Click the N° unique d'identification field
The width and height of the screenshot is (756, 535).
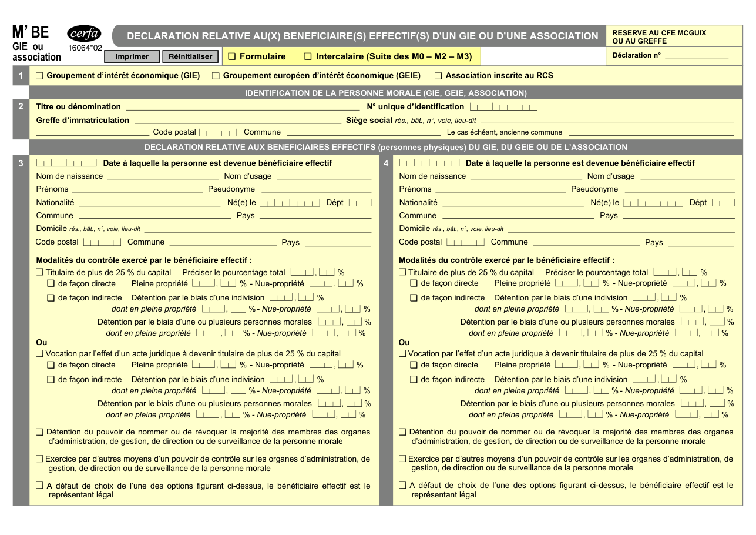(x=503, y=106)
